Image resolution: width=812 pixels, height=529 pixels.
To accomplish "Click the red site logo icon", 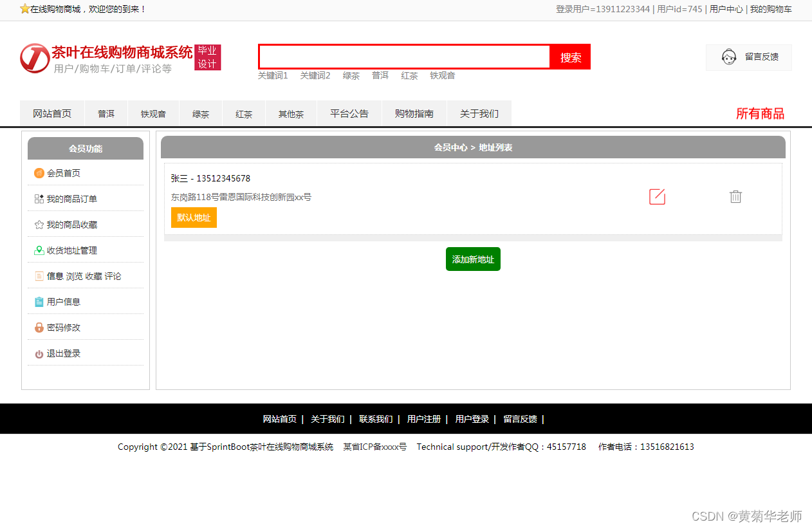I will point(35,59).
